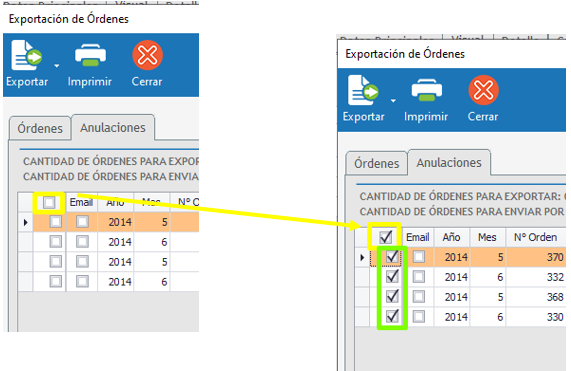Click Exportar icon in left window

(26, 56)
